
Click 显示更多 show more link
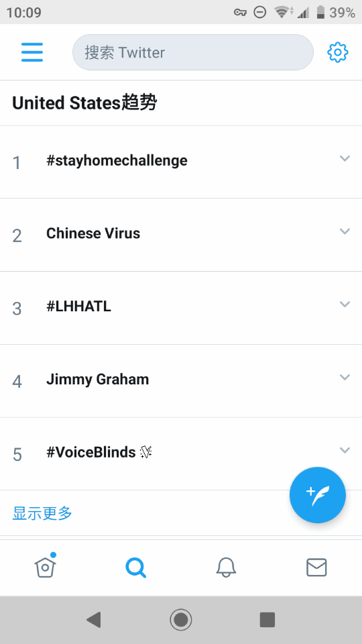click(x=42, y=513)
